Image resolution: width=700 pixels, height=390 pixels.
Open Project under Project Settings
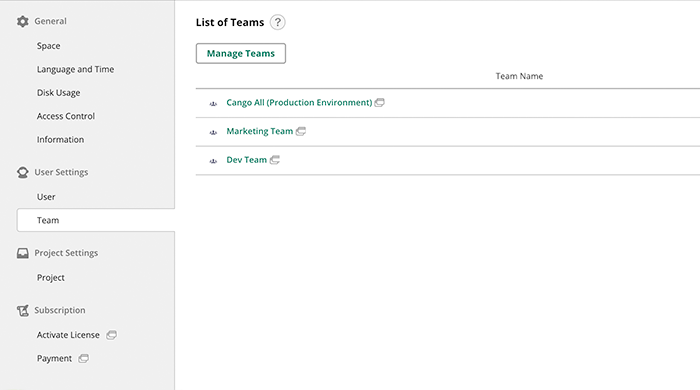point(50,278)
